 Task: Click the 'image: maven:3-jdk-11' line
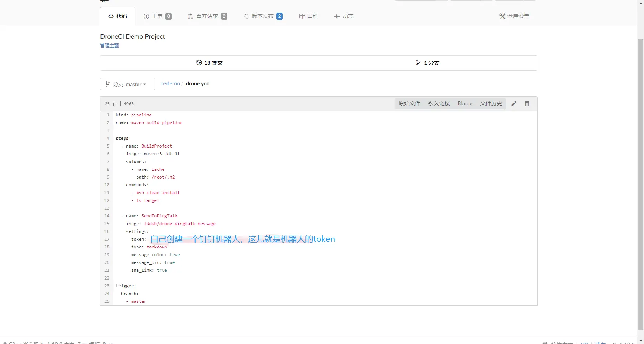(153, 154)
